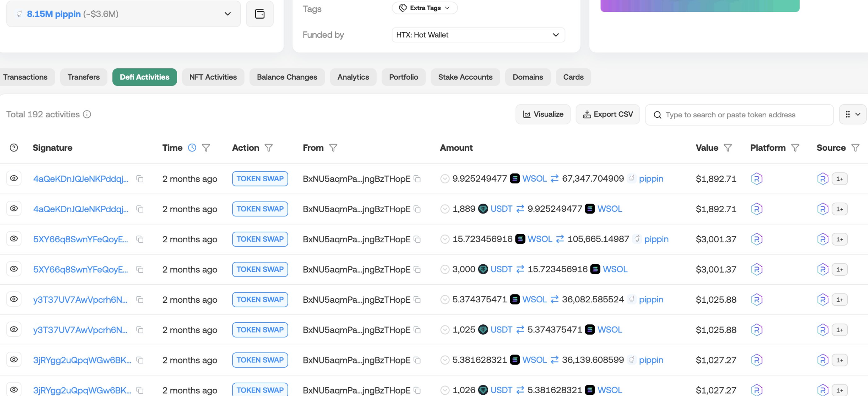This screenshot has height=396, width=868.
Task: Open signature 4aQeKDnJQJeNKPddqj in the 1,889 USDT row
Action: coord(81,209)
